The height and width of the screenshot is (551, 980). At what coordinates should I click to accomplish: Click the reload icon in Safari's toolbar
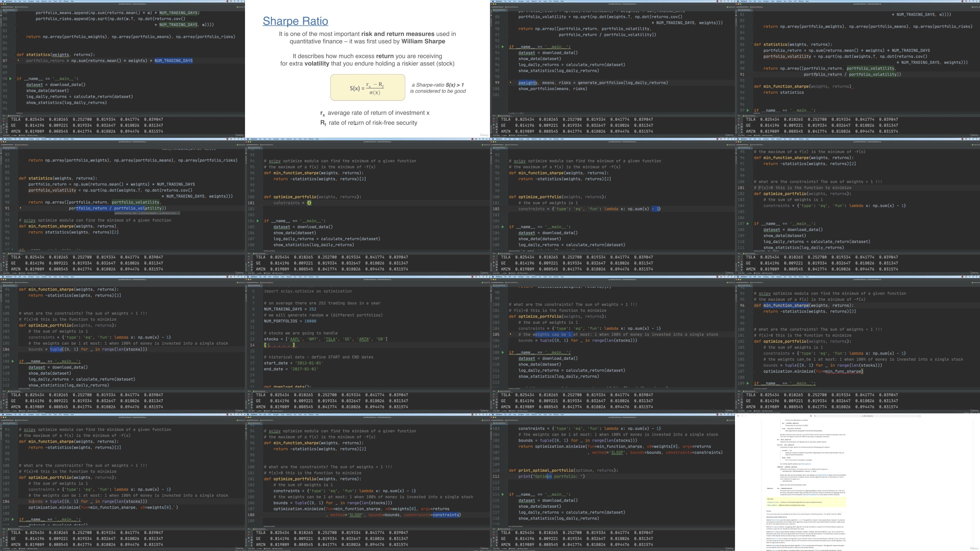pyautogui.click(x=920, y=416)
